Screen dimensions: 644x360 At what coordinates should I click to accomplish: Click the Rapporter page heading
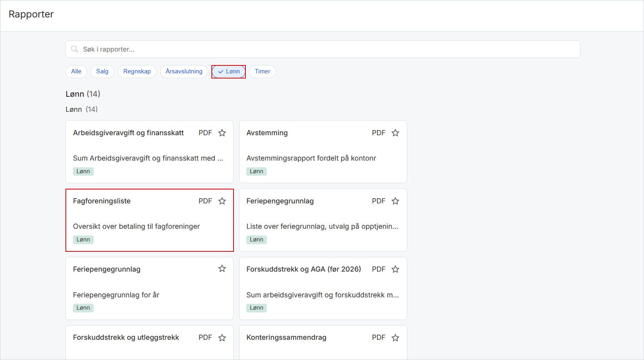[31, 14]
